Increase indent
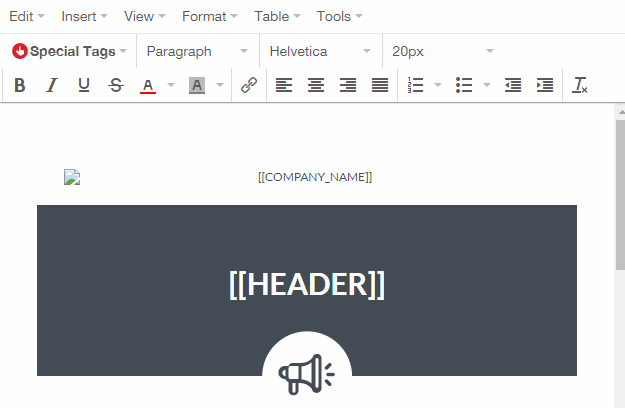 [x=545, y=85]
